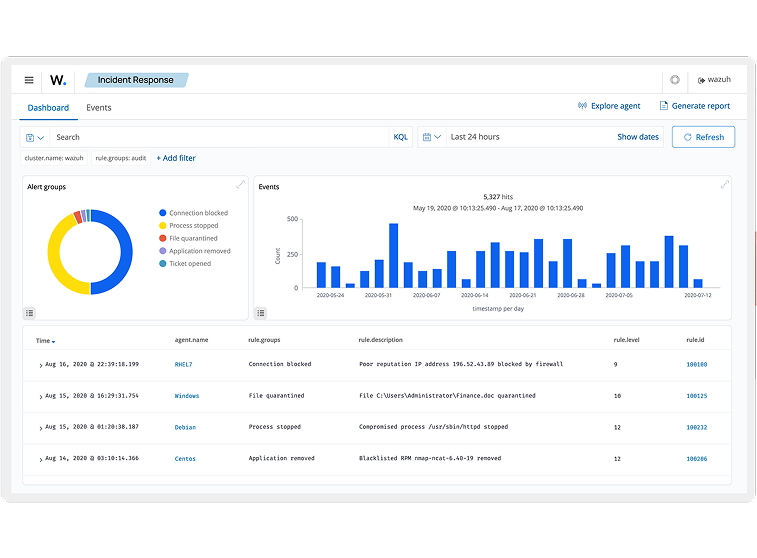Switch to the Events tab
Screen dimensions: 757x558
[x=99, y=107]
